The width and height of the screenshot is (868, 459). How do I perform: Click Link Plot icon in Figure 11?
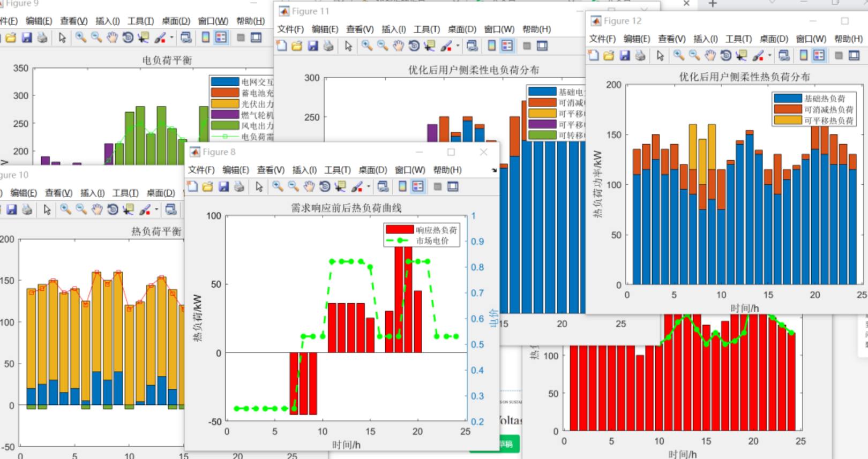pyautogui.click(x=472, y=46)
